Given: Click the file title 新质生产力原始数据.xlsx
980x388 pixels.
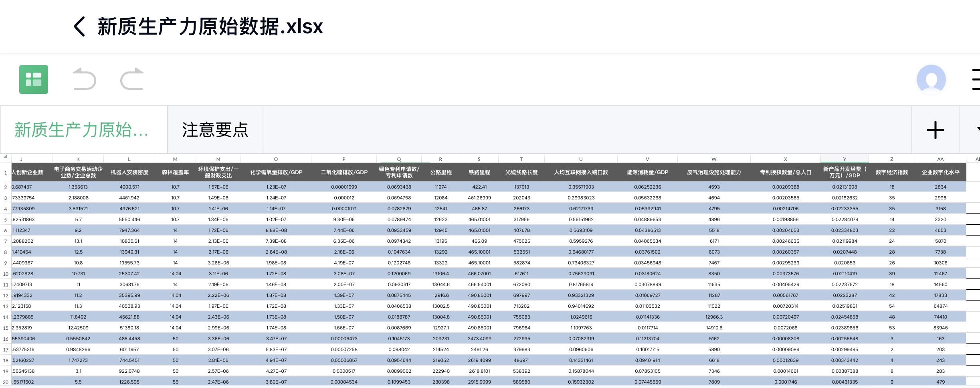Looking at the screenshot, I should [x=210, y=27].
